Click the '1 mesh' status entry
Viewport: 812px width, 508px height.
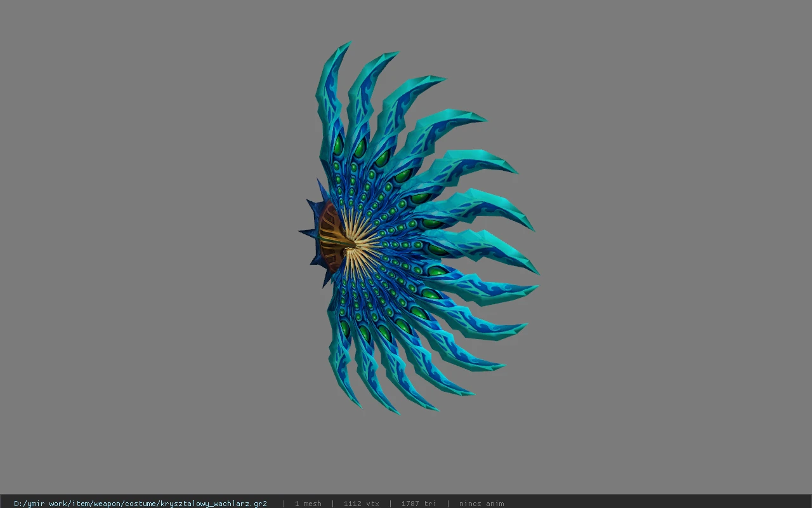click(308, 504)
